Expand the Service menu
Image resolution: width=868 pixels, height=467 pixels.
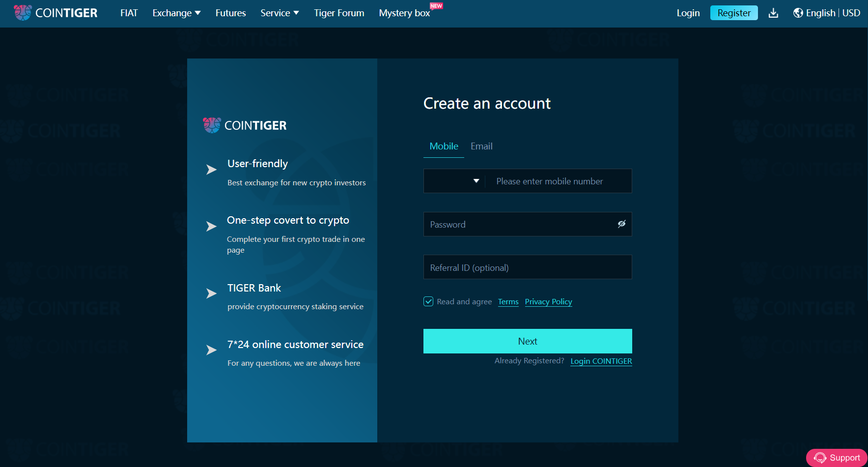[280, 13]
